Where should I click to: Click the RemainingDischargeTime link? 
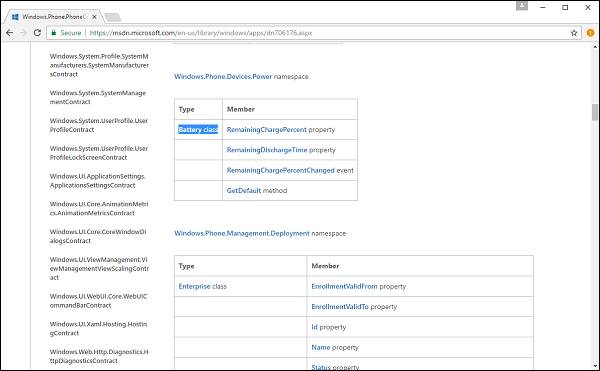(x=267, y=150)
